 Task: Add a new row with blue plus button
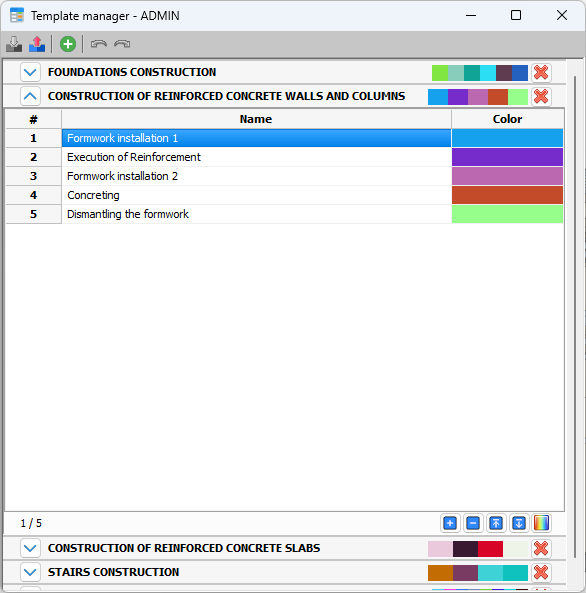click(450, 523)
